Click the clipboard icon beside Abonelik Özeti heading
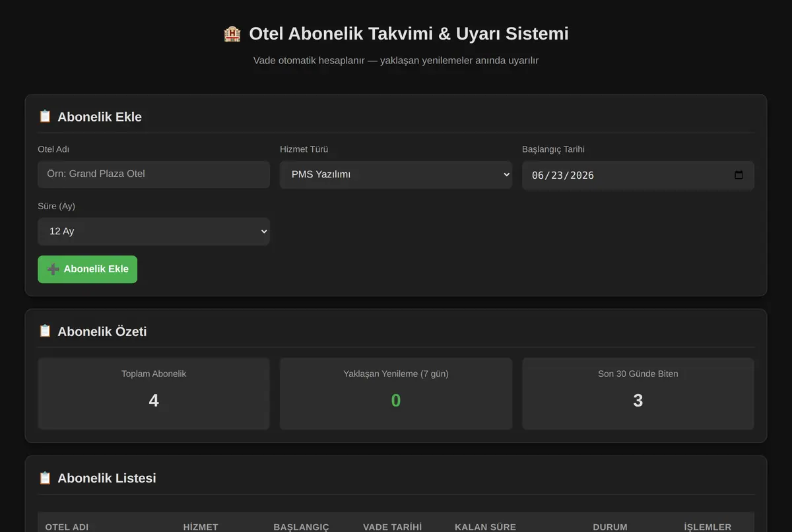 (45, 331)
